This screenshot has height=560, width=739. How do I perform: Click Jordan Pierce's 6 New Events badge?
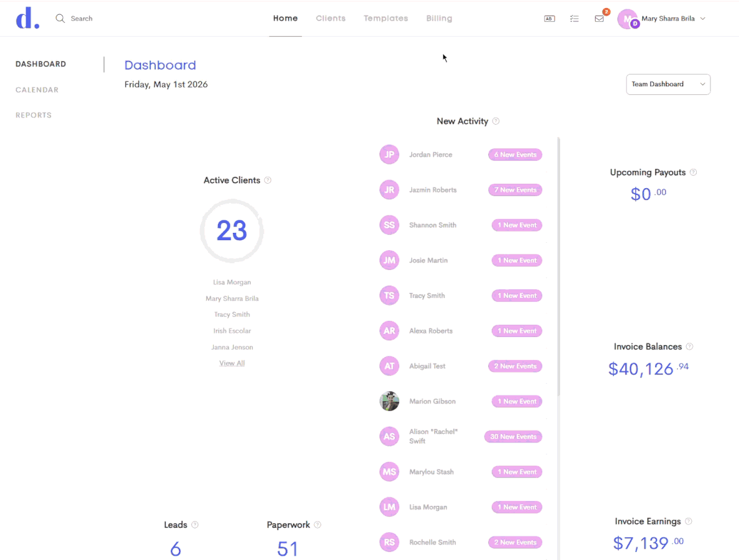pos(515,155)
